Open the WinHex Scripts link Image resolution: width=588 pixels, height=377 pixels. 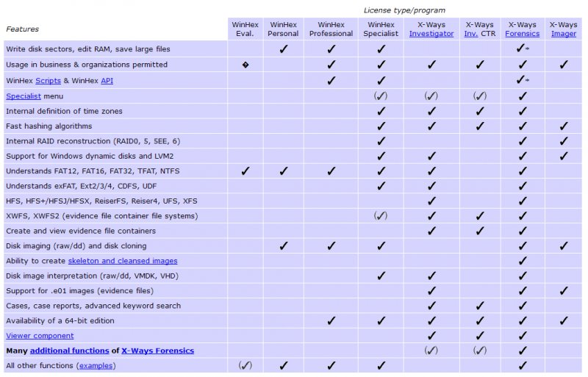point(48,81)
